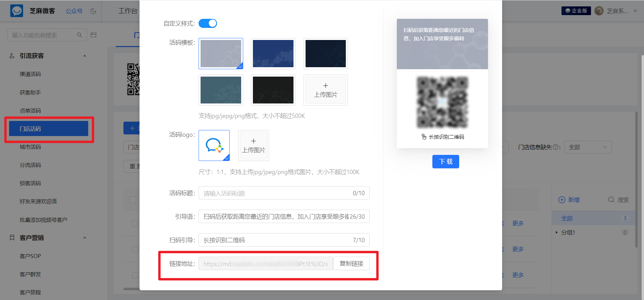Image resolution: width=644 pixels, height=300 pixels.
Task: Click the 新增 plus circle icon
Action: point(562,200)
